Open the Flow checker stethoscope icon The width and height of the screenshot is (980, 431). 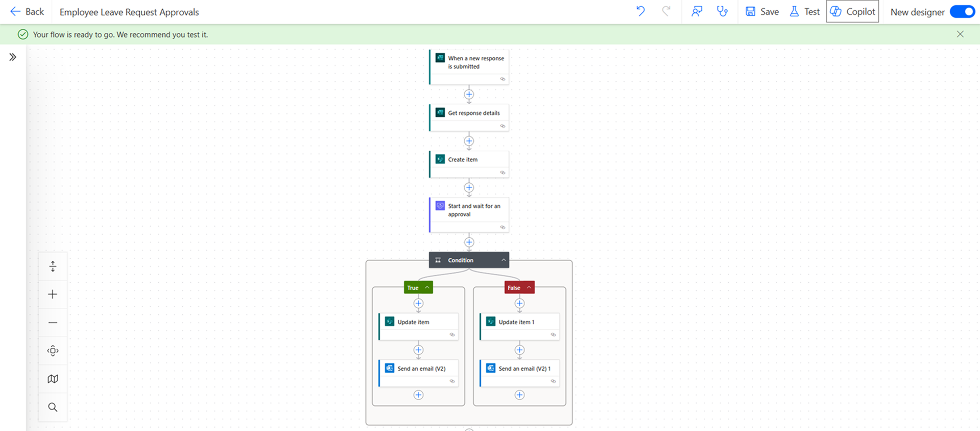(x=722, y=11)
